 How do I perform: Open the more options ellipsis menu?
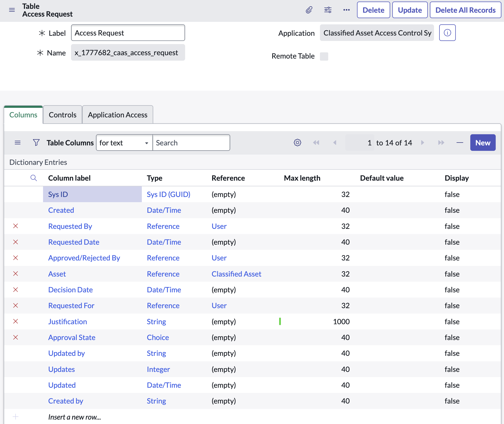(x=346, y=10)
